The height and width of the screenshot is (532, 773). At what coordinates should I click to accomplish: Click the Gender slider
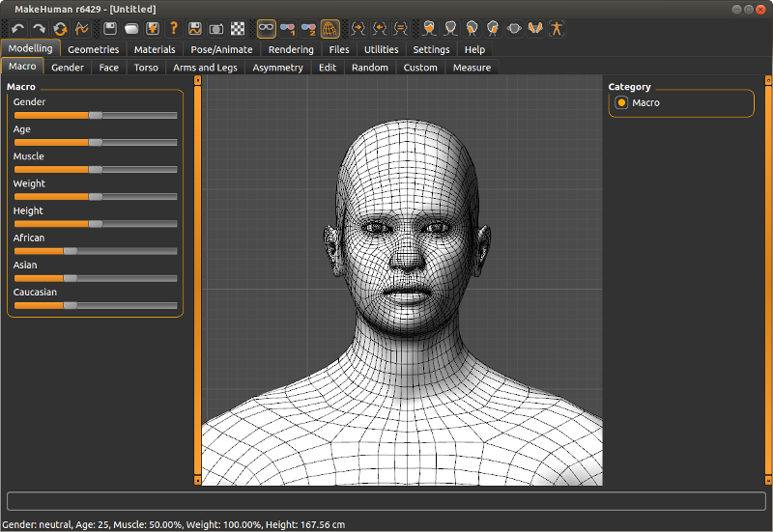coord(95,115)
